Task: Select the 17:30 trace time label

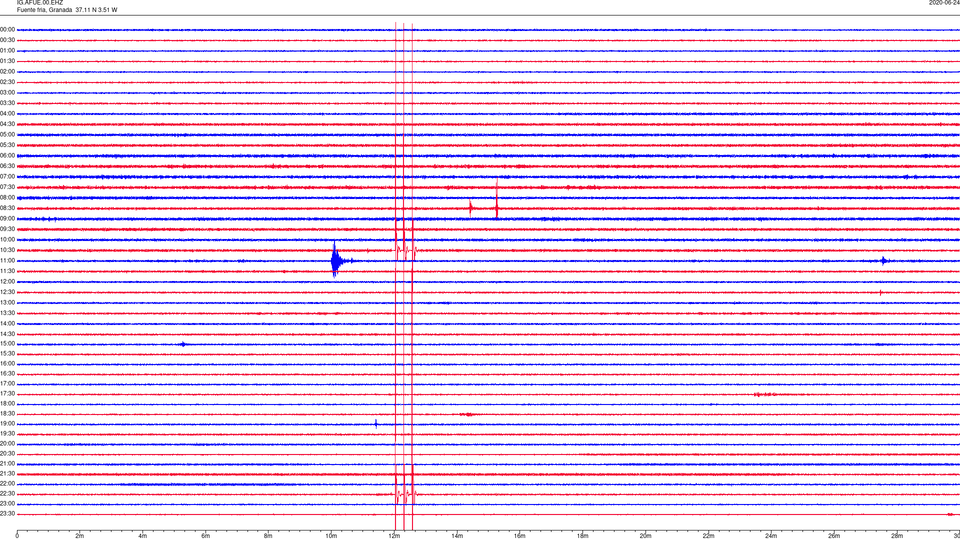Action: pos(7,394)
